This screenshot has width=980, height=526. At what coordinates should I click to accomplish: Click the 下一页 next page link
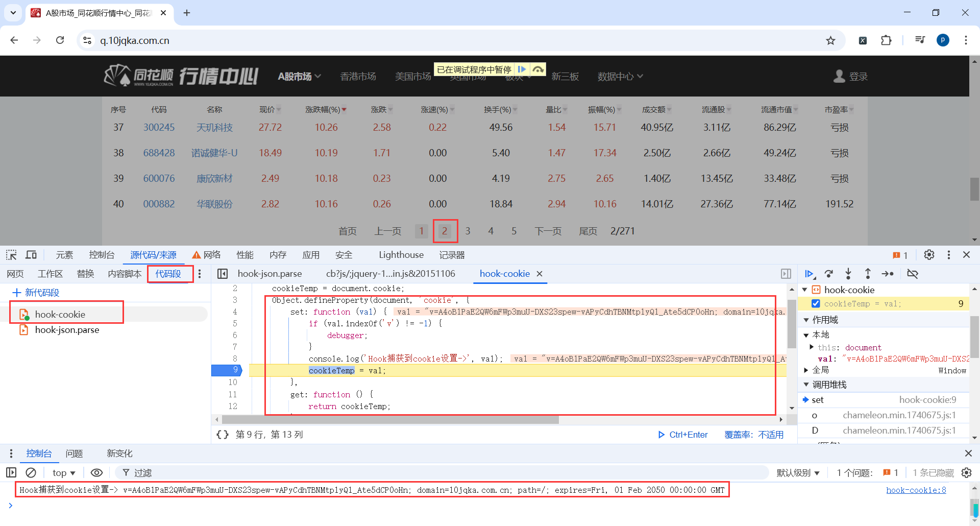(x=548, y=231)
